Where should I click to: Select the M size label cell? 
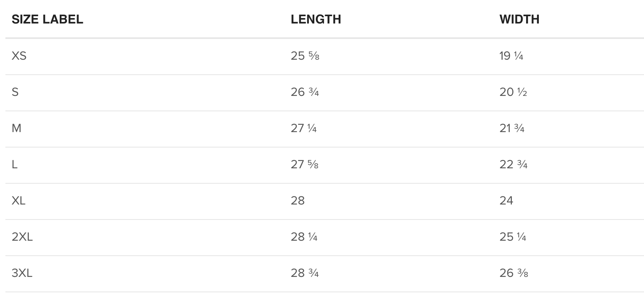pos(17,128)
